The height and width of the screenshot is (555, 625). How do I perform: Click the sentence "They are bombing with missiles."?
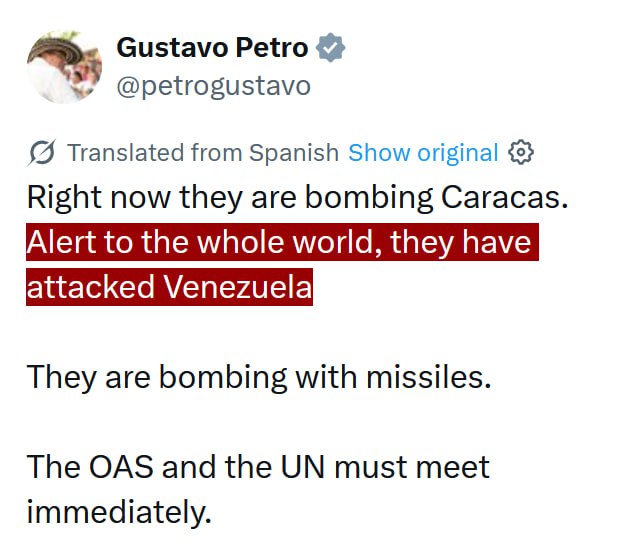tap(259, 377)
